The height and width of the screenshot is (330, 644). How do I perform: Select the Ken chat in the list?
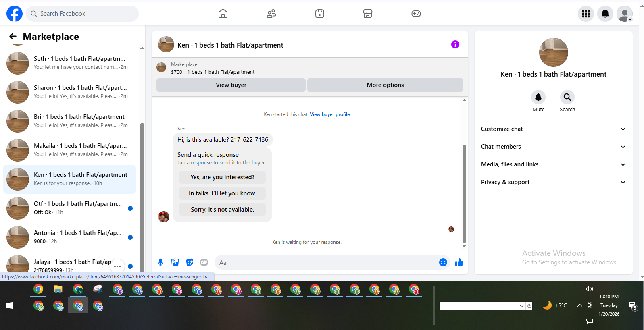[69, 179]
